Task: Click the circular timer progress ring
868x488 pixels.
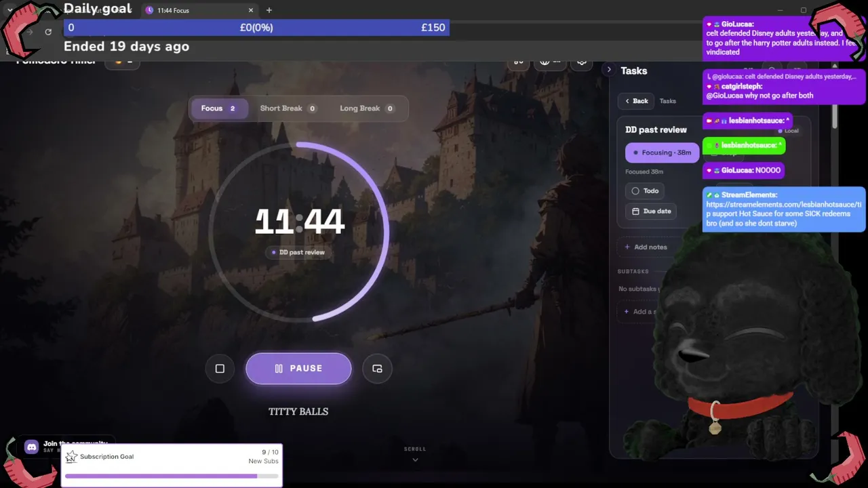Action: click(298, 231)
